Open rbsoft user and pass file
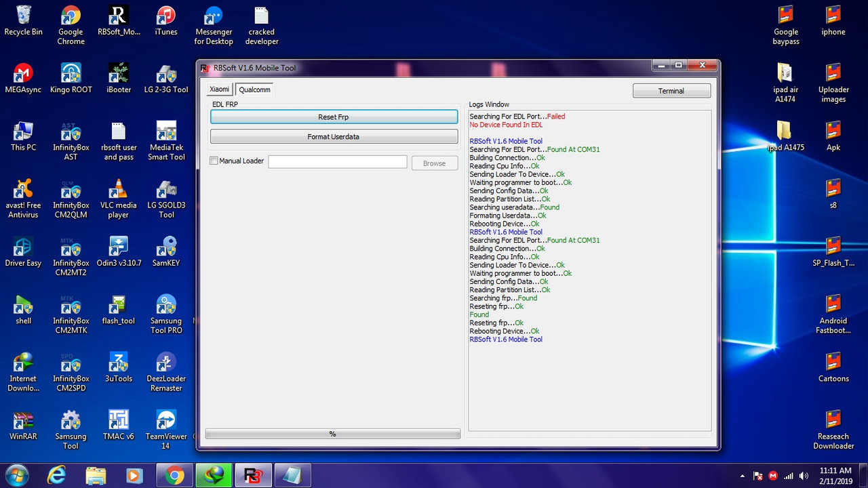868x488 pixels. 119,141
